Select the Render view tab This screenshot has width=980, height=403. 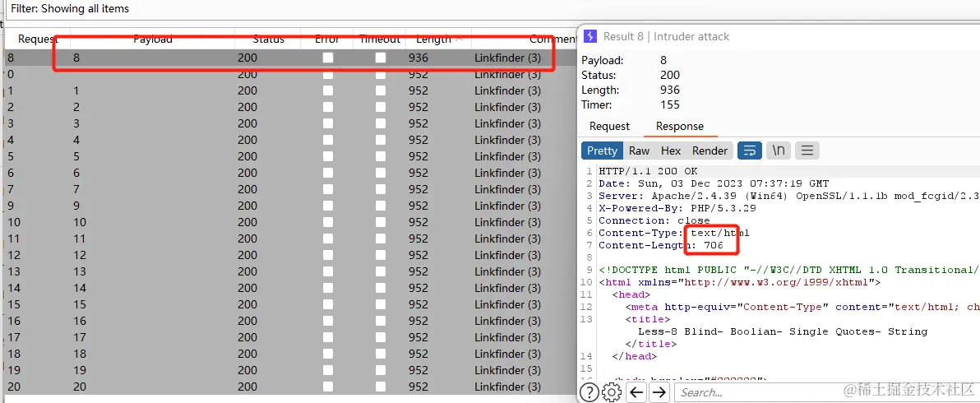(710, 151)
